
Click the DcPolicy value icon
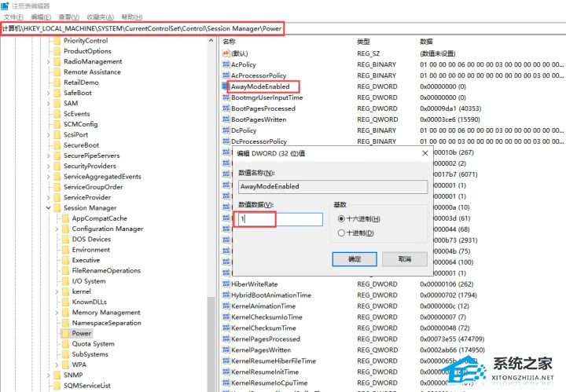(226, 130)
